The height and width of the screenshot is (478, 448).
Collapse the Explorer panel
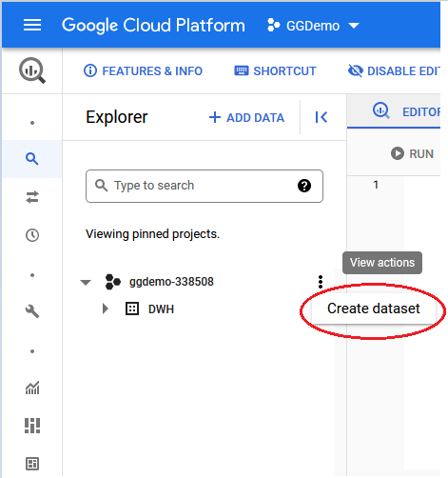[x=321, y=117]
